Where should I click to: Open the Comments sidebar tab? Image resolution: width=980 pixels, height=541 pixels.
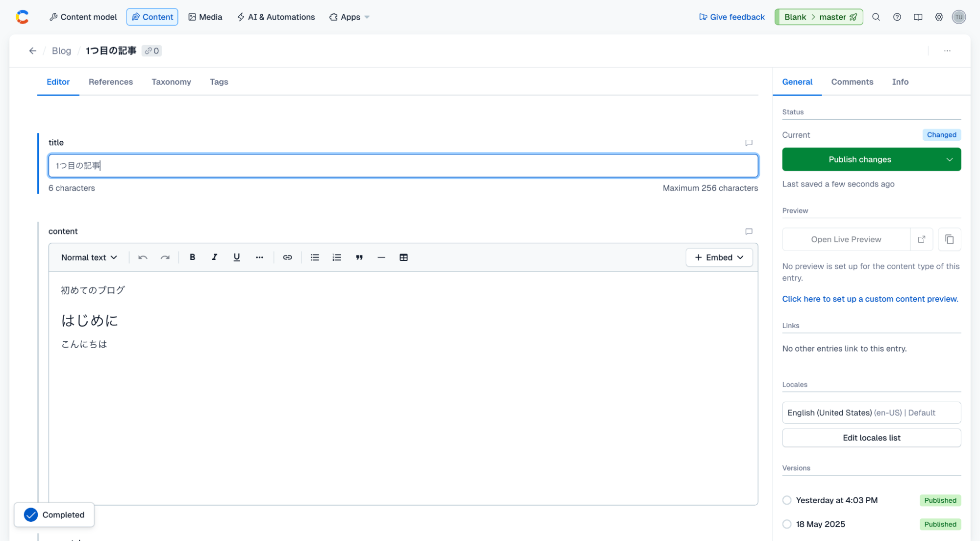(852, 82)
